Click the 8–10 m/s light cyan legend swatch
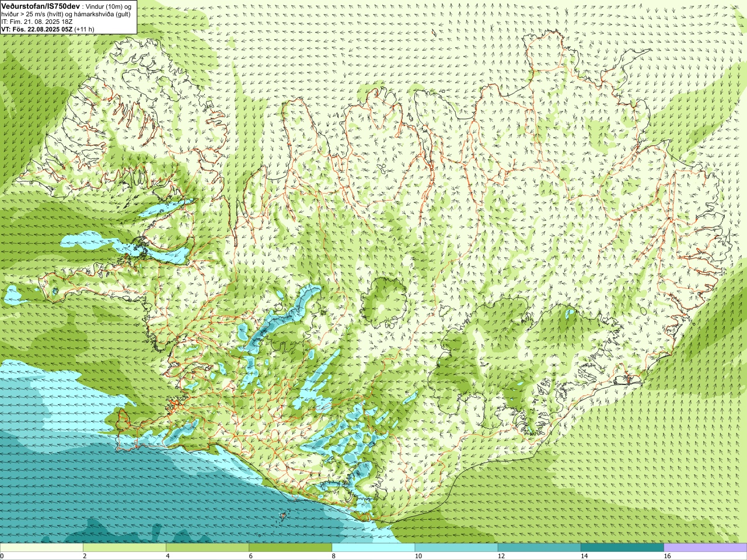 [373, 548]
